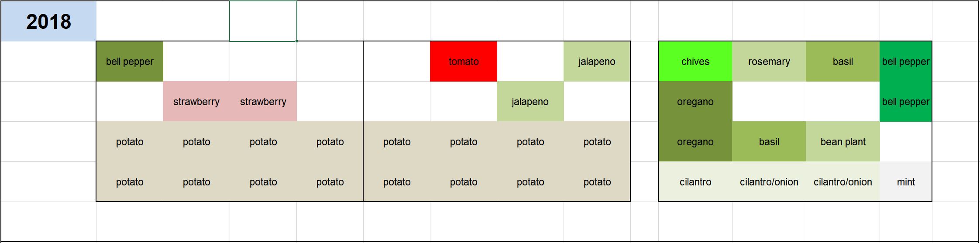Click the rosemary cell
Image resolution: width=980 pixels, height=243 pixels.
click(x=769, y=62)
